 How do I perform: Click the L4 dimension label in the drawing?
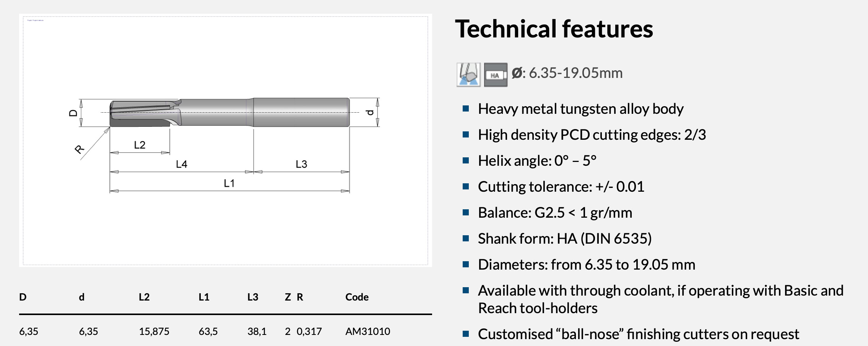[x=182, y=165]
